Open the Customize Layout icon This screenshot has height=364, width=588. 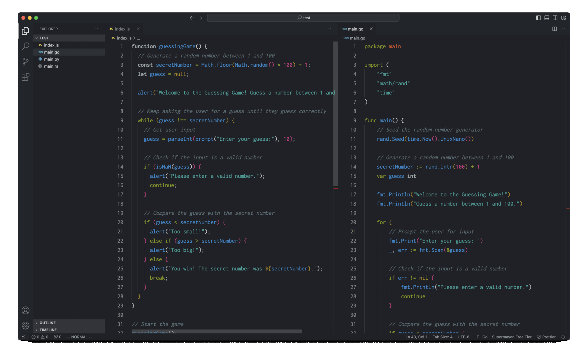(563, 18)
